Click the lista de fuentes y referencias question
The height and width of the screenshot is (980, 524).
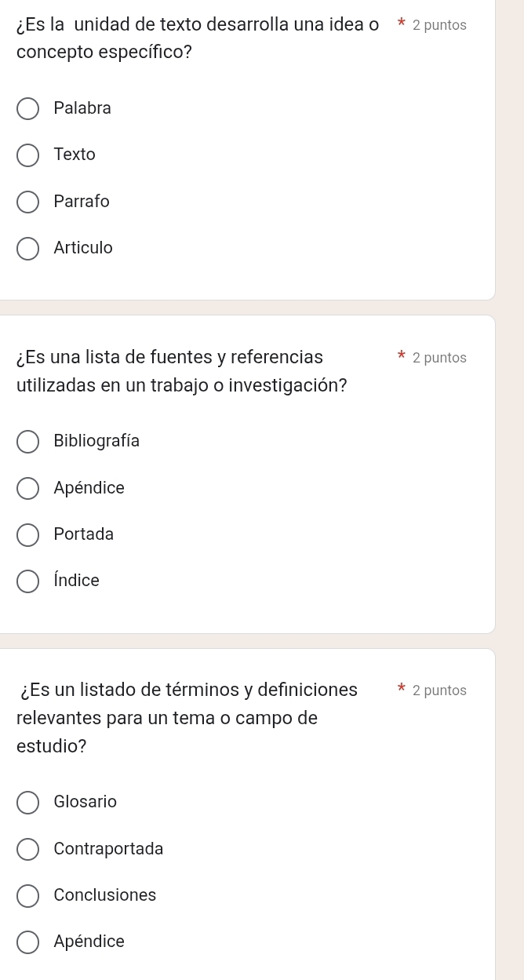181,371
